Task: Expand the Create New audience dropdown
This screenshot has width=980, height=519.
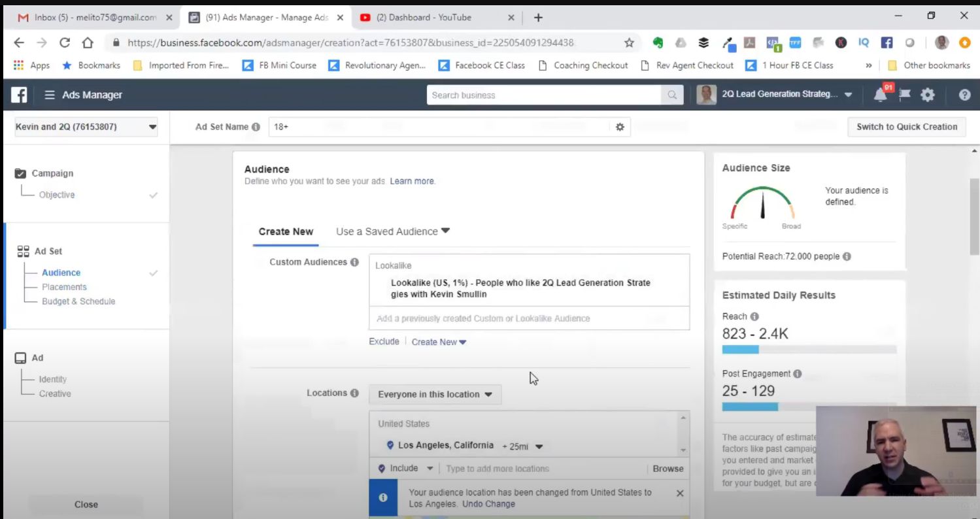Action: click(439, 342)
